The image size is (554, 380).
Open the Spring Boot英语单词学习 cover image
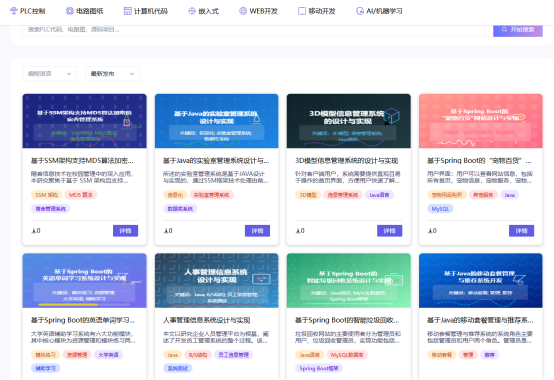(x=84, y=280)
